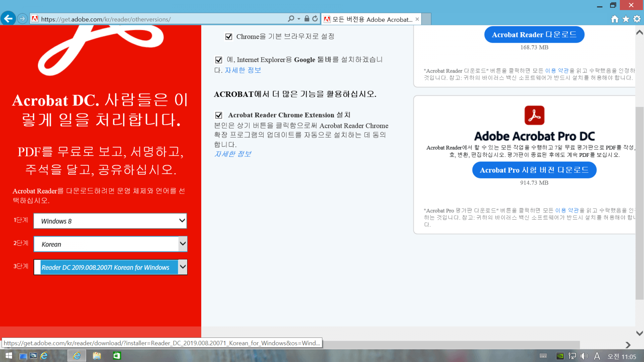Viewport: 644px width, 362px height.
Task: Click the search magnifier in address bar
Action: pyautogui.click(x=291, y=19)
